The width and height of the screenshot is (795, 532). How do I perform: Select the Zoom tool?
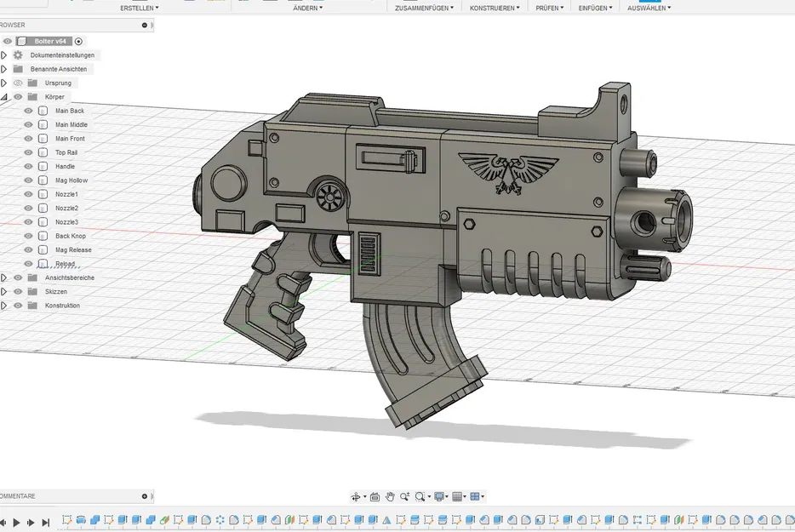click(x=406, y=496)
